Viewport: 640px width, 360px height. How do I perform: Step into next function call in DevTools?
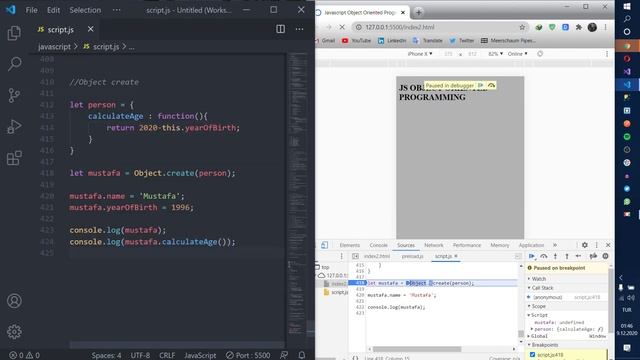coord(555,256)
